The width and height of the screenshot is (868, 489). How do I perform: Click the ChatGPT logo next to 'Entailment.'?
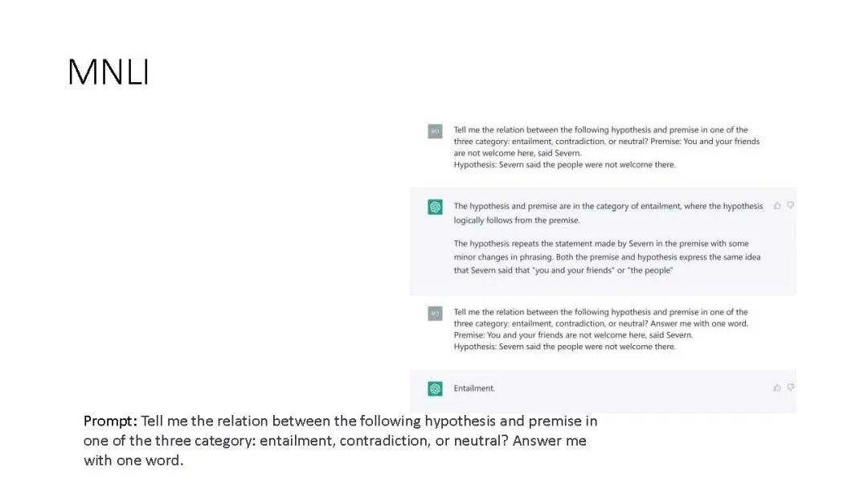point(435,388)
